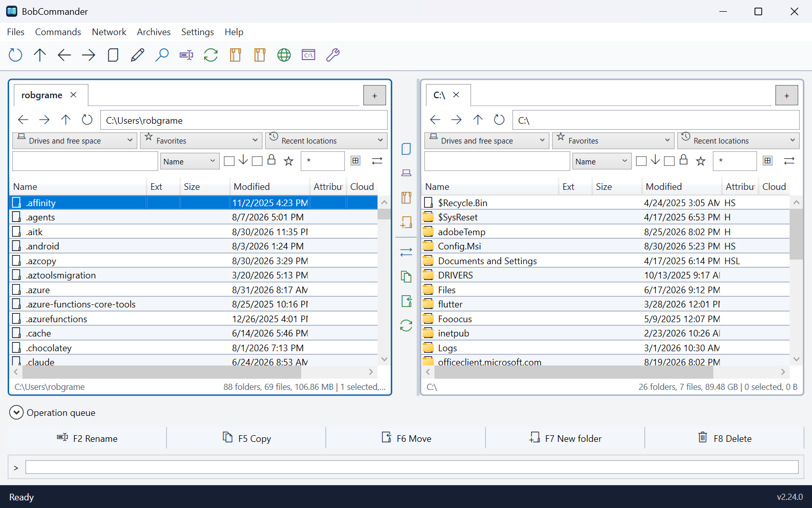
Task: Click the right panel quick filter box
Action: coord(497,161)
